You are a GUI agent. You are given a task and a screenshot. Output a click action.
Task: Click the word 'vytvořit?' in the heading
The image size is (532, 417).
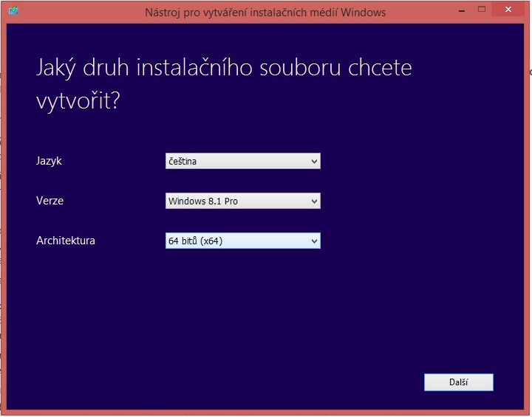[x=78, y=102]
